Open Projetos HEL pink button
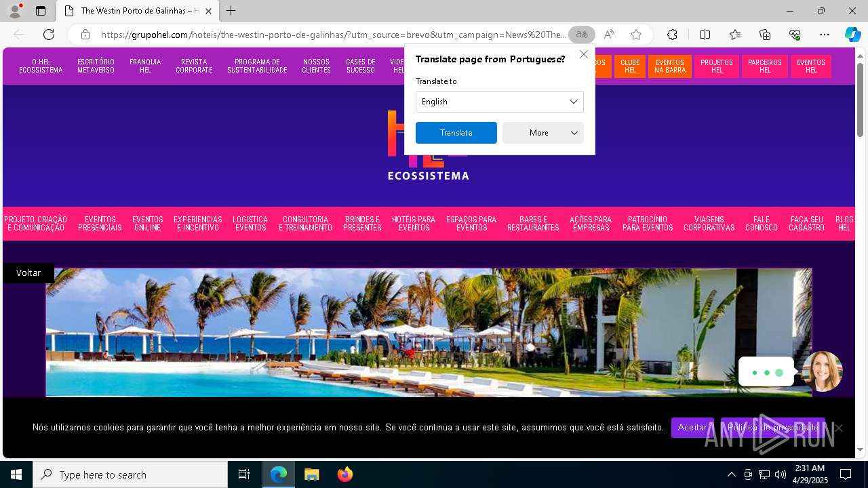 pyautogui.click(x=717, y=66)
